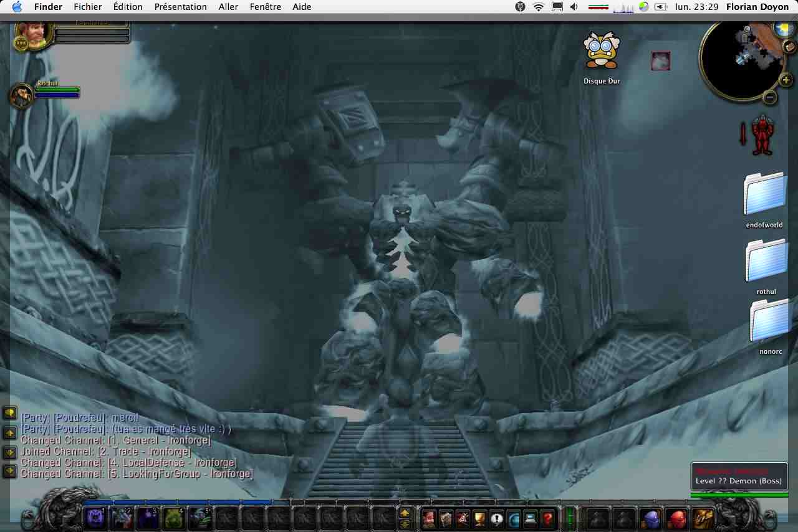
Task: Click 'Changed Channel: [4. LocalDefense - Ironforge]'
Action: tap(128, 463)
